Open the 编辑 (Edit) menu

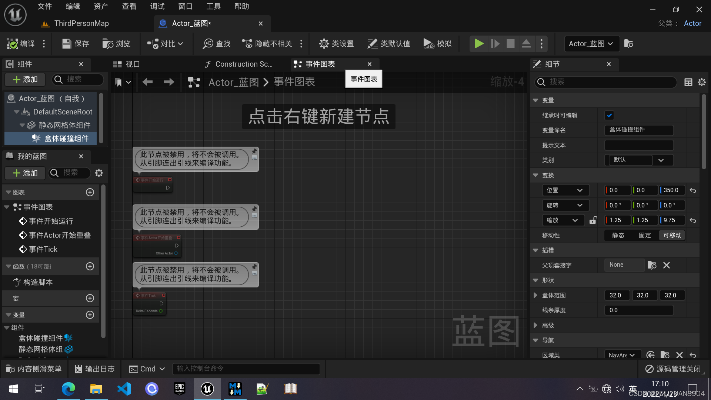(73, 6)
